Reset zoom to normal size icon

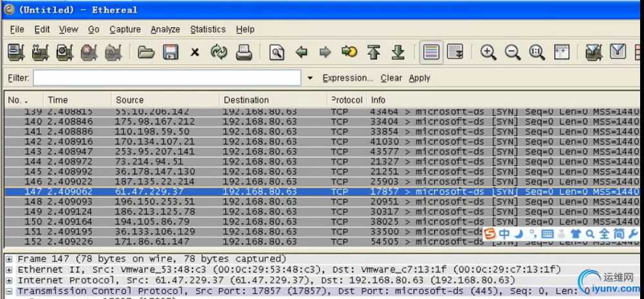coord(537,52)
